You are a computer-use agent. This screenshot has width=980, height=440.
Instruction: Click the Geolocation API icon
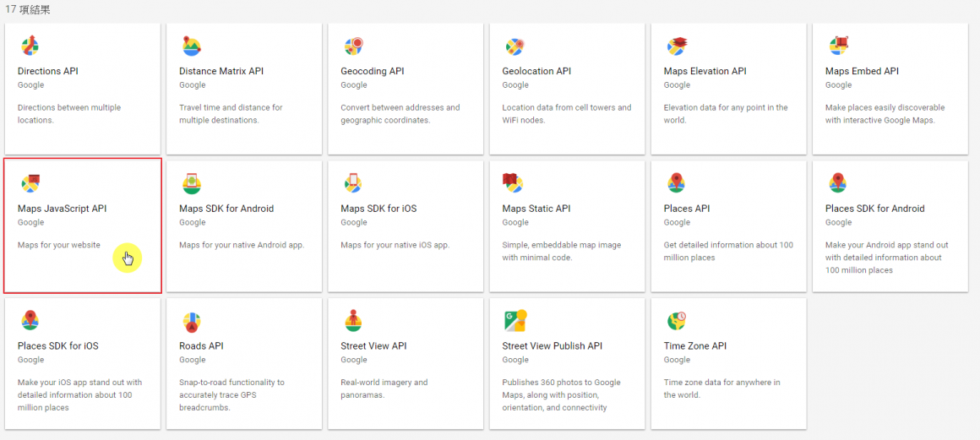click(x=514, y=46)
